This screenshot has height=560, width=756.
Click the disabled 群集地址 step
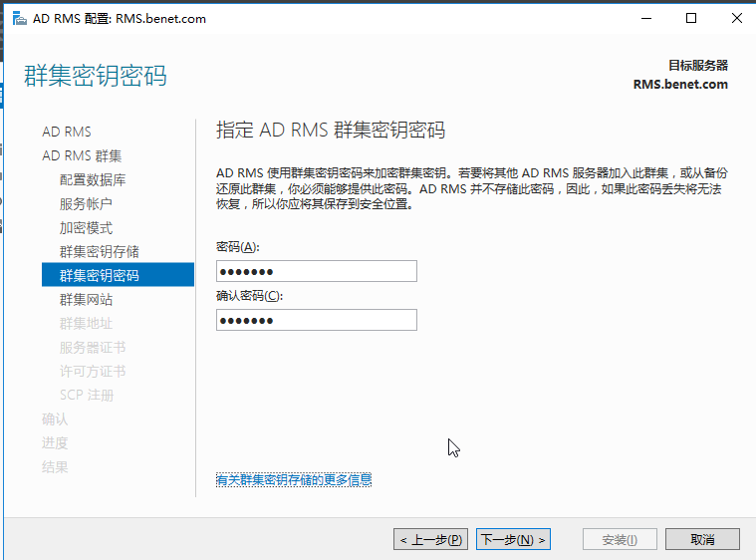click(x=86, y=324)
